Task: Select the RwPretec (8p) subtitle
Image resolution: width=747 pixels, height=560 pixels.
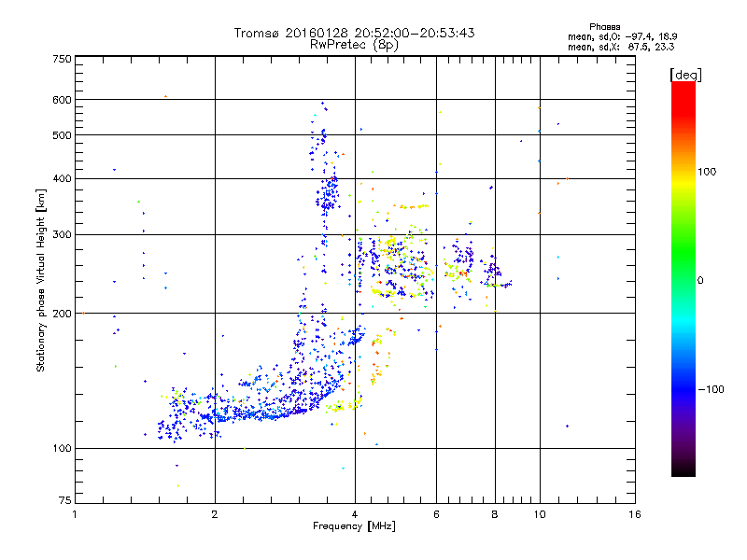Action: pyautogui.click(x=354, y=44)
